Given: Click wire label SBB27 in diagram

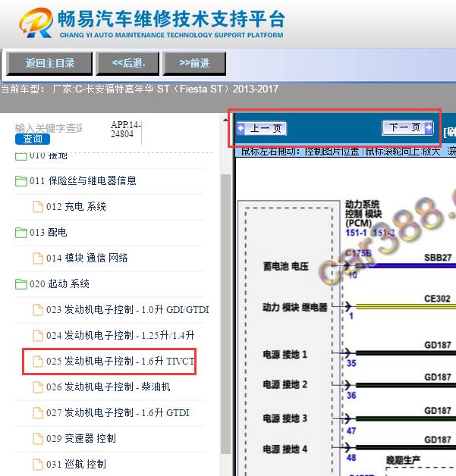Looking at the screenshot, I should (438, 258).
